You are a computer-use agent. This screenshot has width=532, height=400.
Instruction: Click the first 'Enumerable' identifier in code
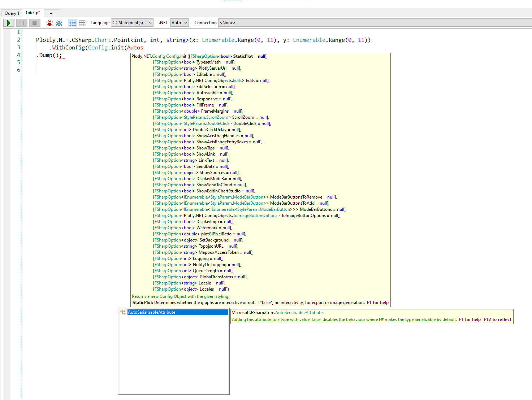click(218, 40)
